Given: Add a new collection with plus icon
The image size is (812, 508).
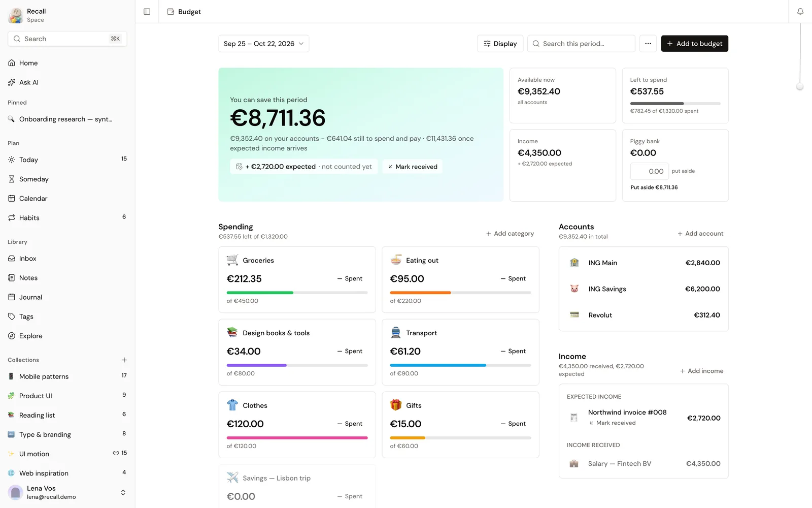Looking at the screenshot, I should pyautogui.click(x=124, y=360).
